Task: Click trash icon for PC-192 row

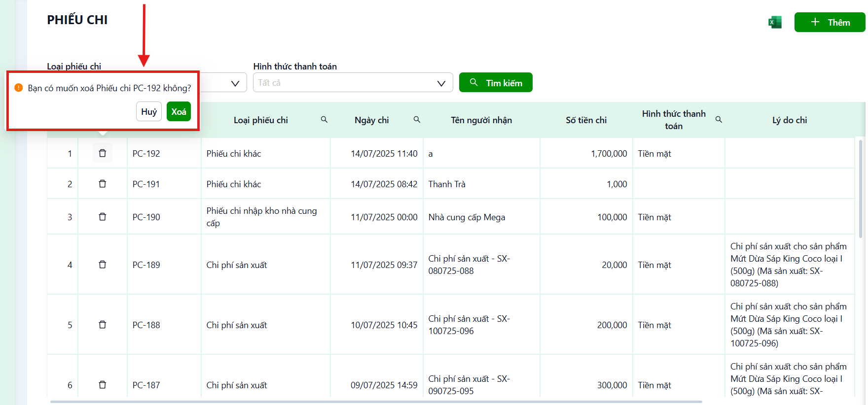Action: click(x=103, y=153)
